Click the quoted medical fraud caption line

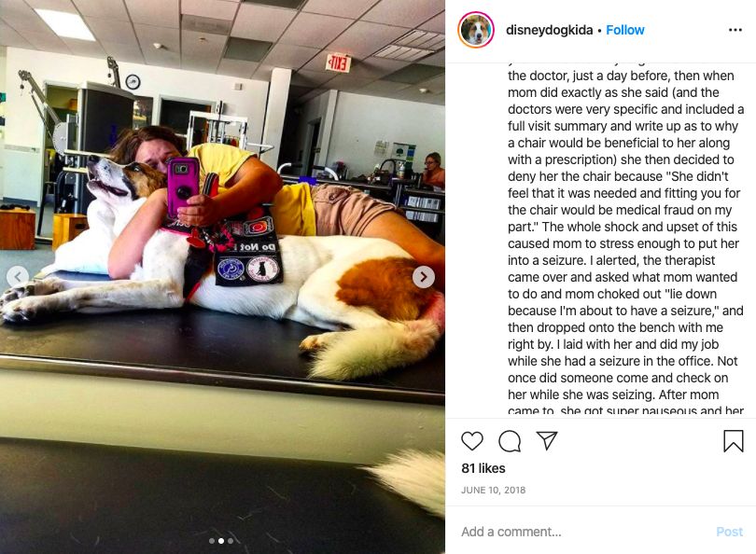coord(620,210)
